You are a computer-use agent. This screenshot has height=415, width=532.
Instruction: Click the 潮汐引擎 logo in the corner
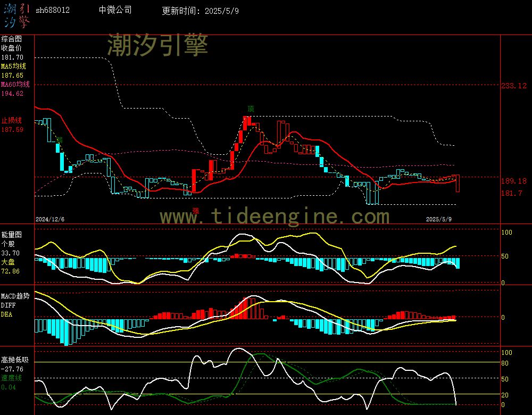[x=16, y=15]
